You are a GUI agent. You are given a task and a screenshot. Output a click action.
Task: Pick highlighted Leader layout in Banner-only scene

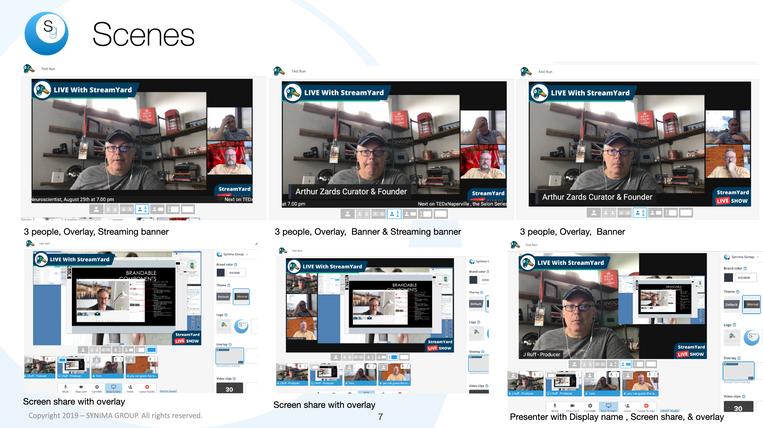tap(640, 213)
